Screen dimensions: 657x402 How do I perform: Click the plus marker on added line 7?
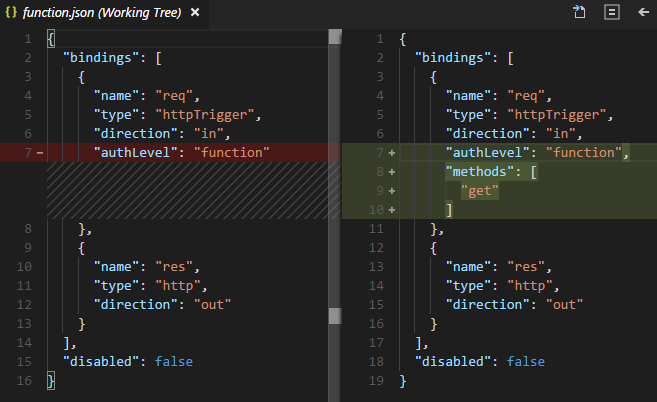[x=391, y=153]
